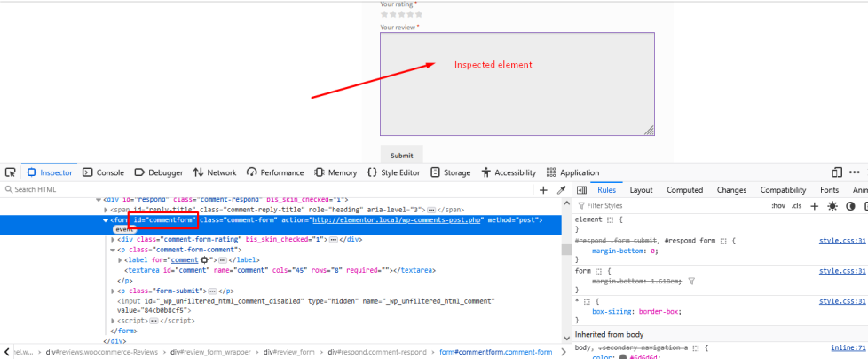Toggle the .cls classes panel
The width and height of the screenshot is (868, 359).
[x=796, y=206]
